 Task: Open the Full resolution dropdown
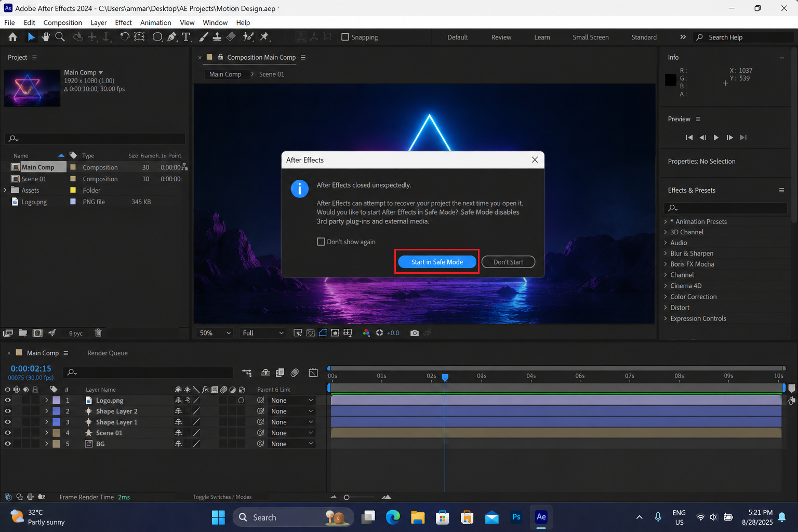tap(263, 333)
